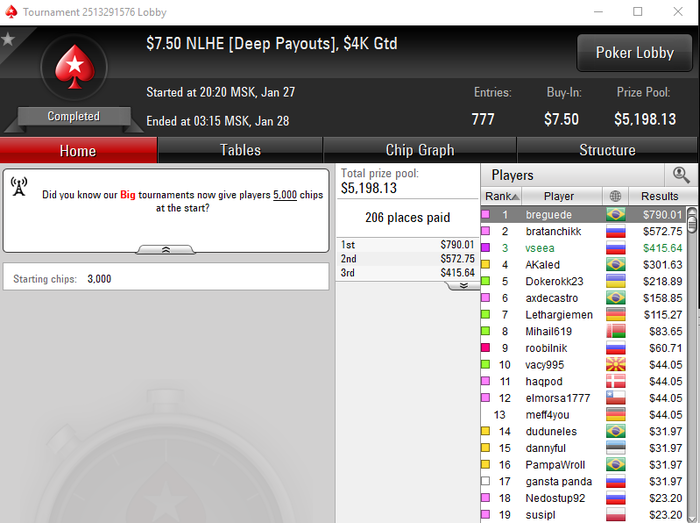Click the players list vertical scrollbar thumb

pyautogui.click(x=692, y=220)
